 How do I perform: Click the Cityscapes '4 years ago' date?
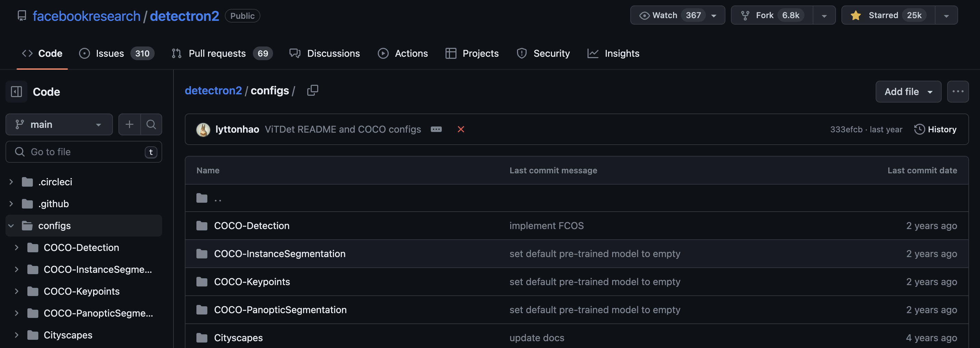(x=931, y=337)
